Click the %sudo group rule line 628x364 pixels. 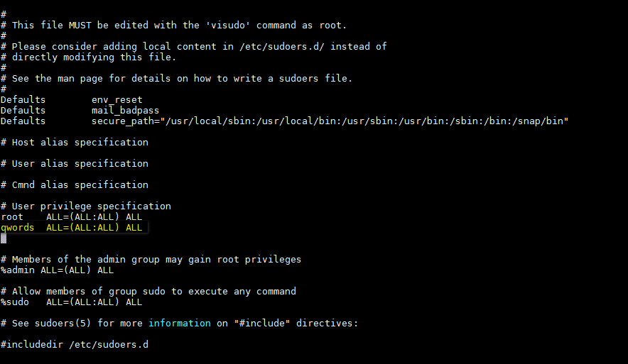[72, 302]
